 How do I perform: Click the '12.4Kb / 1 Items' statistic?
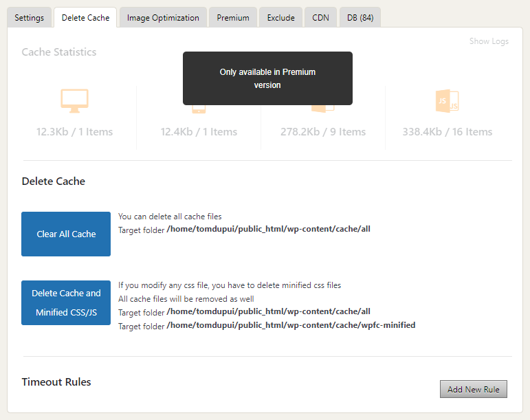coord(199,132)
